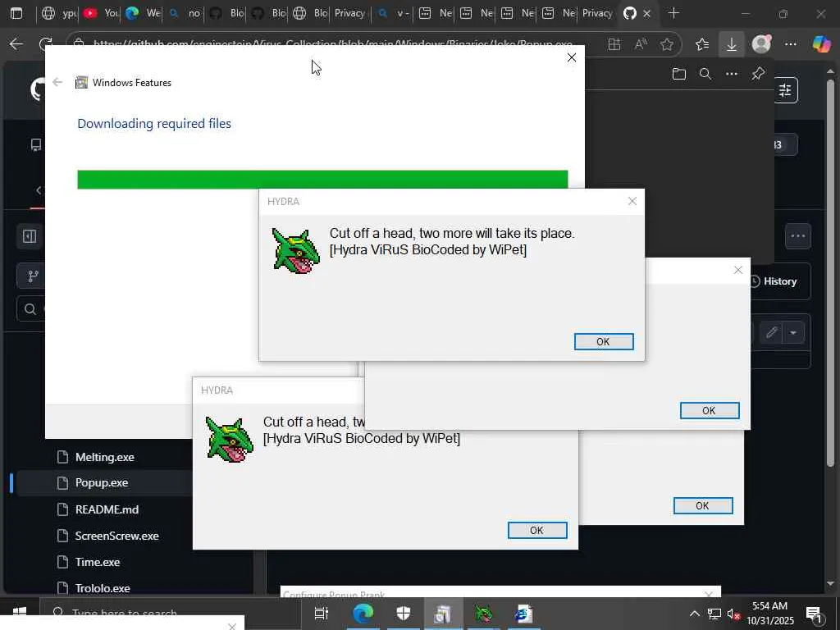Image resolution: width=840 pixels, height=630 pixels.
Task: Open Microsoft Edge from the taskbar
Action: point(363,614)
